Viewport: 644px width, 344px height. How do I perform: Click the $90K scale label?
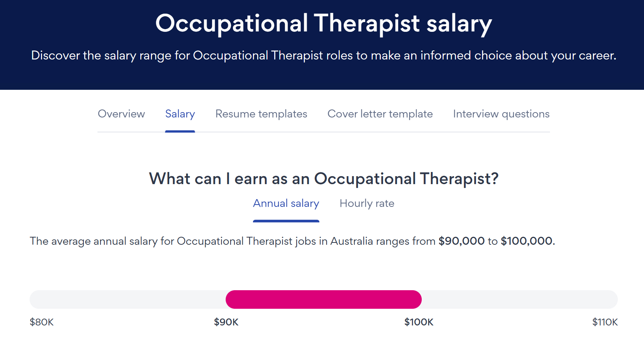(x=226, y=322)
